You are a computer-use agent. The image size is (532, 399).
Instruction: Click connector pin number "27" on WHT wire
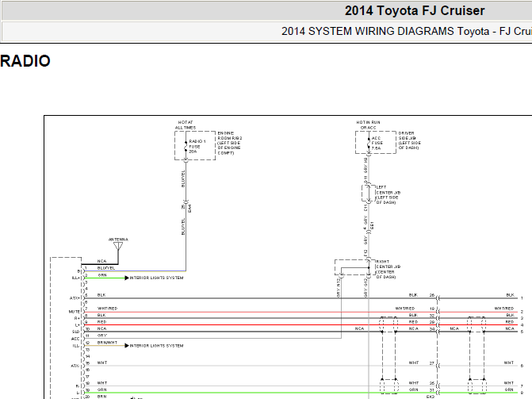[x=432, y=363]
